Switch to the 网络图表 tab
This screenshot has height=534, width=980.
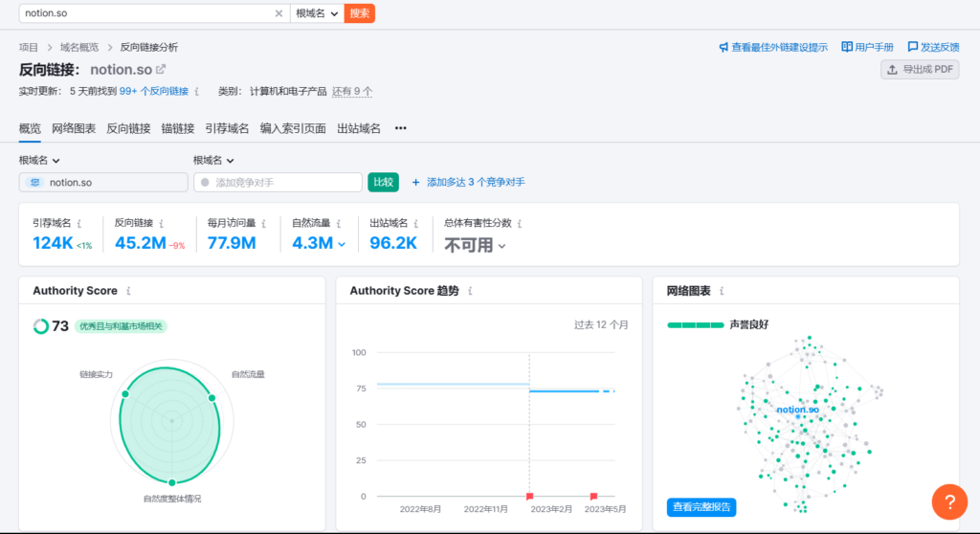pos(74,129)
